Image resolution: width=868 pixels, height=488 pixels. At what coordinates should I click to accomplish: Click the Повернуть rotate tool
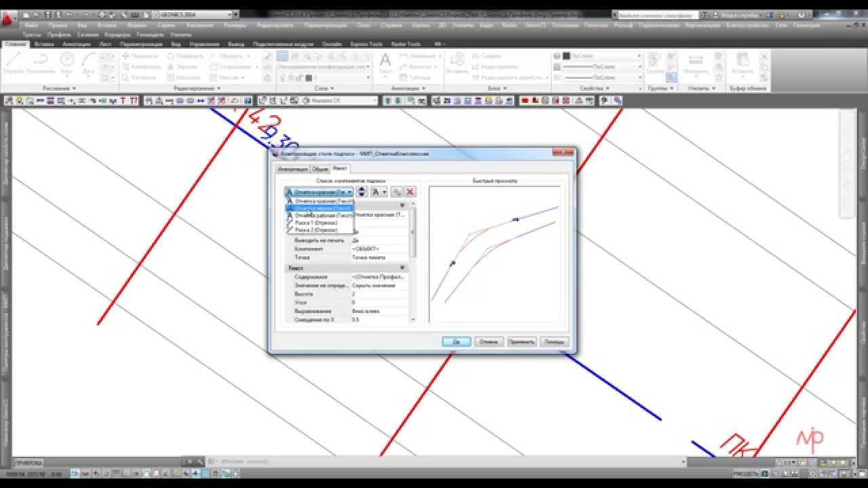pyautogui.click(x=185, y=57)
